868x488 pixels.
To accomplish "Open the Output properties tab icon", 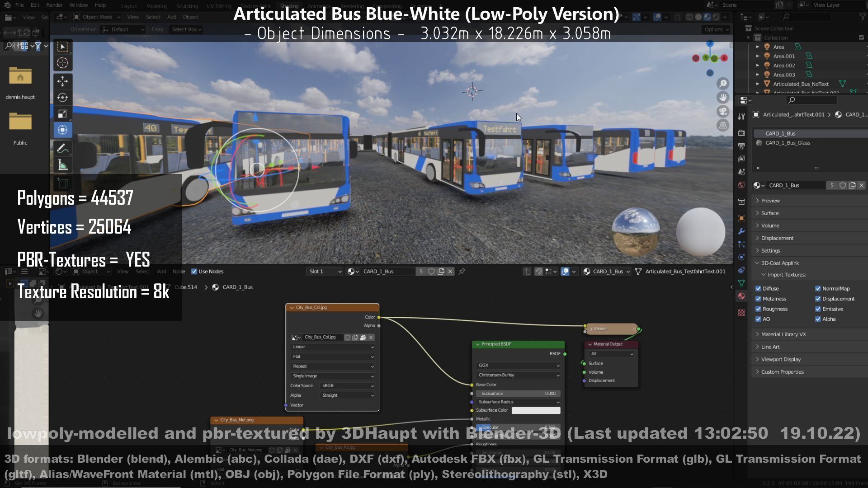I will click(741, 146).
